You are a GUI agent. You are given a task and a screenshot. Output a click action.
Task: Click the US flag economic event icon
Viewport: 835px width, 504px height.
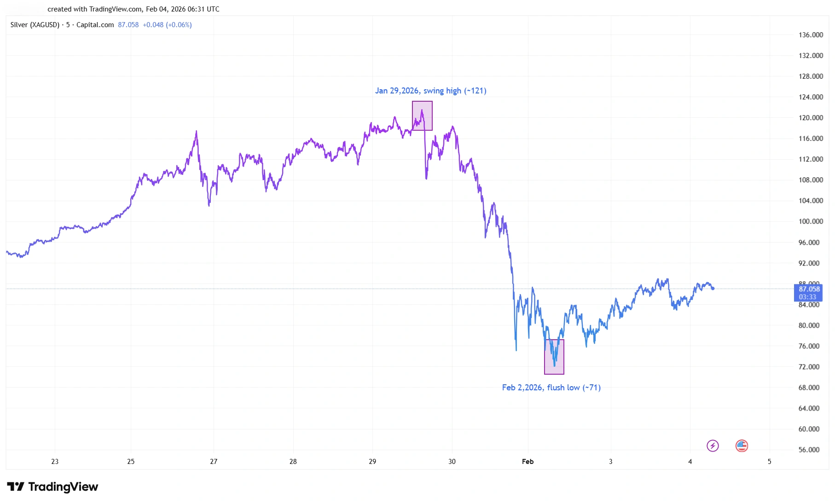point(742,446)
